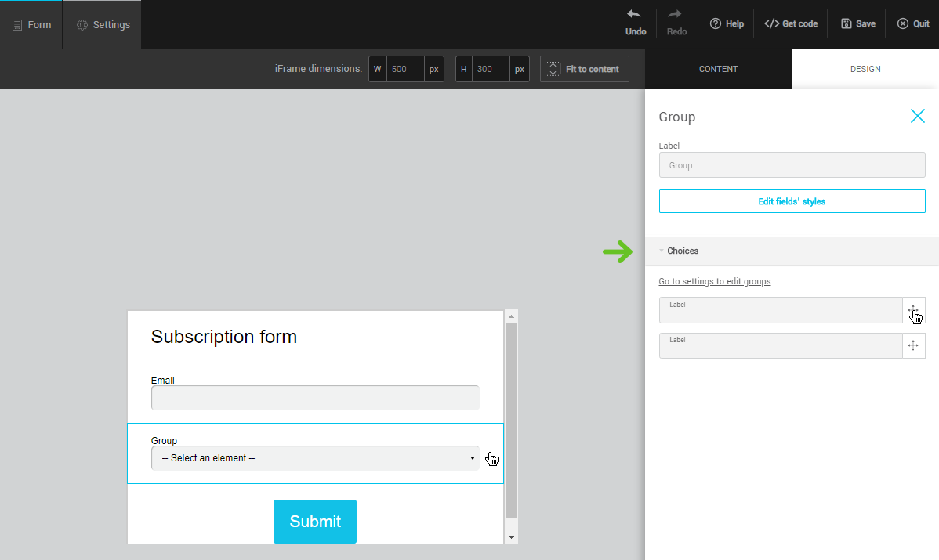The height and width of the screenshot is (560, 939).
Task: Click Fit to content button
Action: pyautogui.click(x=584, y=69)
